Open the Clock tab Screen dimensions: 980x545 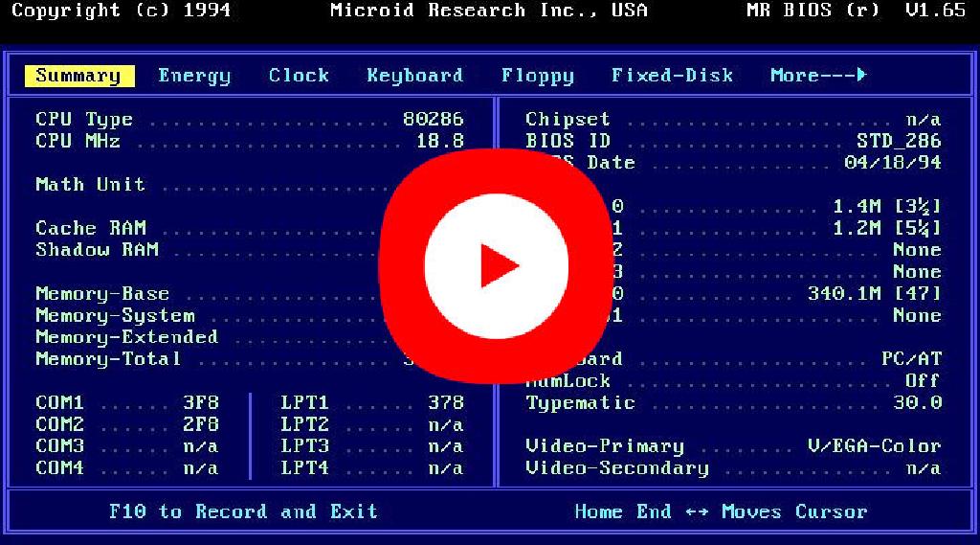(x=299, y=76)
